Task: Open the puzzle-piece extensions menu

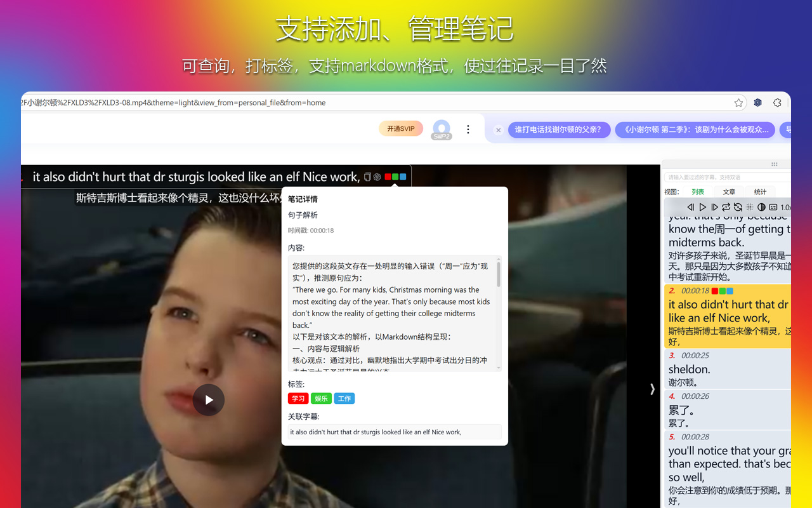Action: click(777, 103)
